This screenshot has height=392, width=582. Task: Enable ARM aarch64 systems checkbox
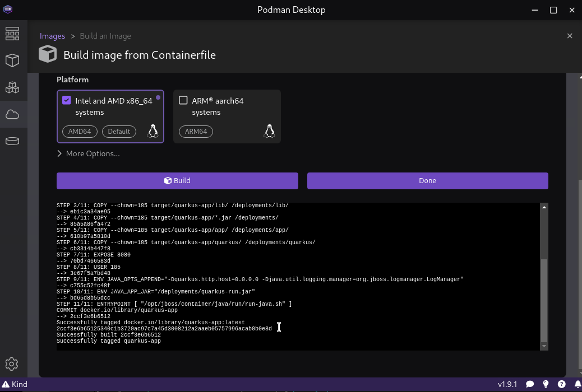click(x=183, y=100)
